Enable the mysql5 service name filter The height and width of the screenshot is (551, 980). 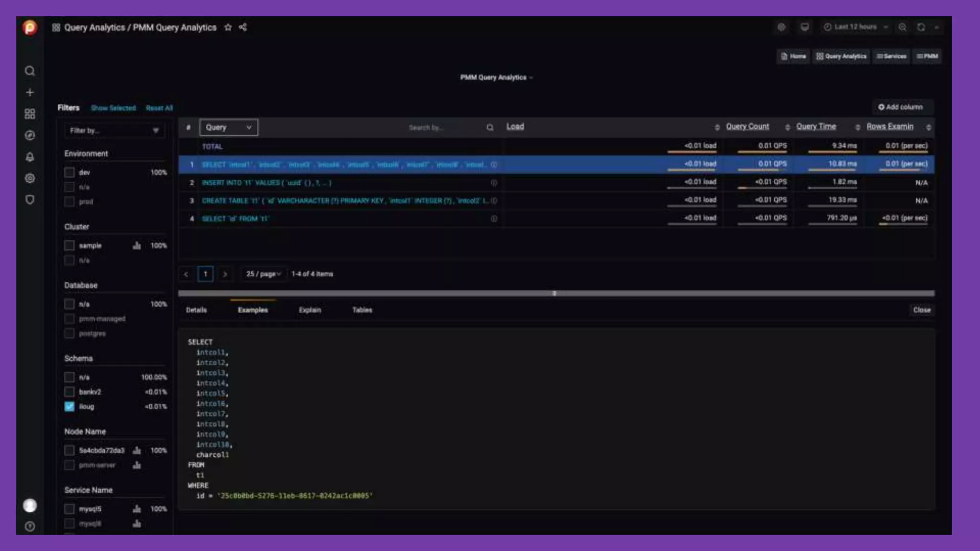(x=69, y=509)
